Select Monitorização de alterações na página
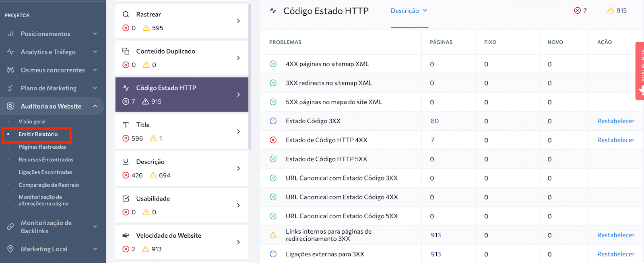Screen dimensions: 644x263 [43, 201]
